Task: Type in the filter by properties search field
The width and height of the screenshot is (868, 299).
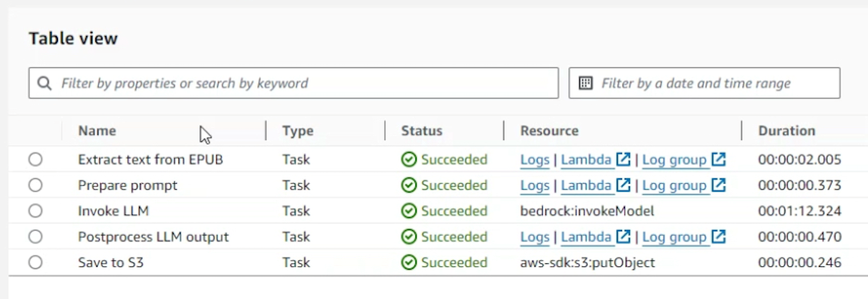Action: click(304, 83)
